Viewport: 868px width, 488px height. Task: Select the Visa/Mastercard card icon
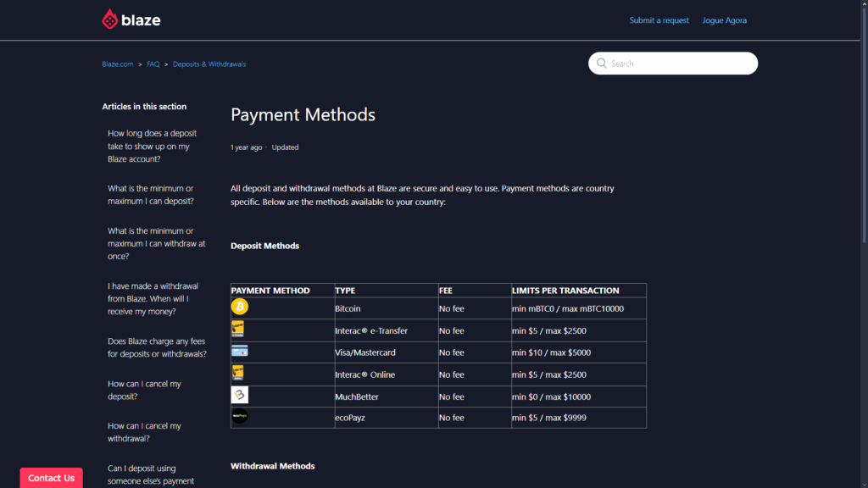tap(240, 351)
